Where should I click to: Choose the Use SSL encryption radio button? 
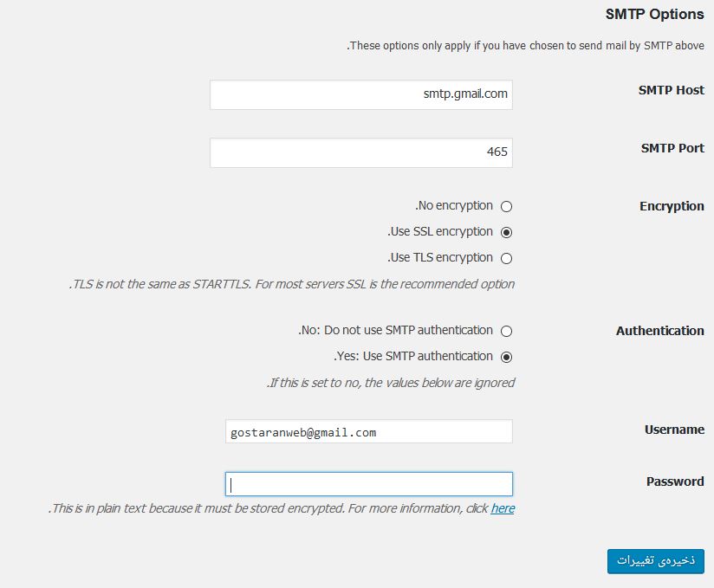[x=507, y=232]
